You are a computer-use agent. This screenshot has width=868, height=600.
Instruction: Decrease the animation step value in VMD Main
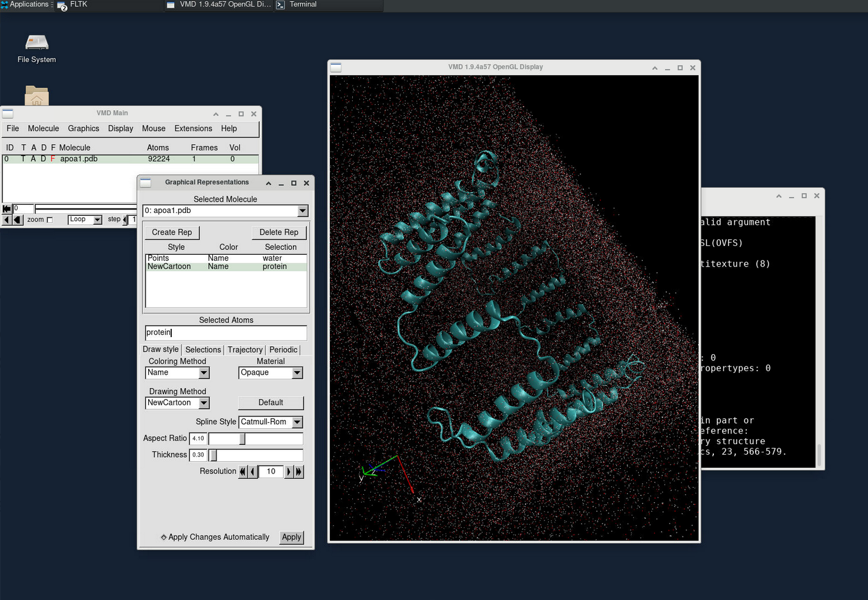tap(125, 220)
